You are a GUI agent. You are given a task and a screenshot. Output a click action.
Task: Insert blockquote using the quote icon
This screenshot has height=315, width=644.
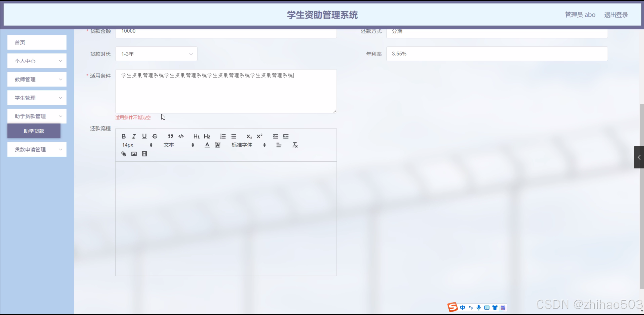pyautogui.click(x=170, y=136)
